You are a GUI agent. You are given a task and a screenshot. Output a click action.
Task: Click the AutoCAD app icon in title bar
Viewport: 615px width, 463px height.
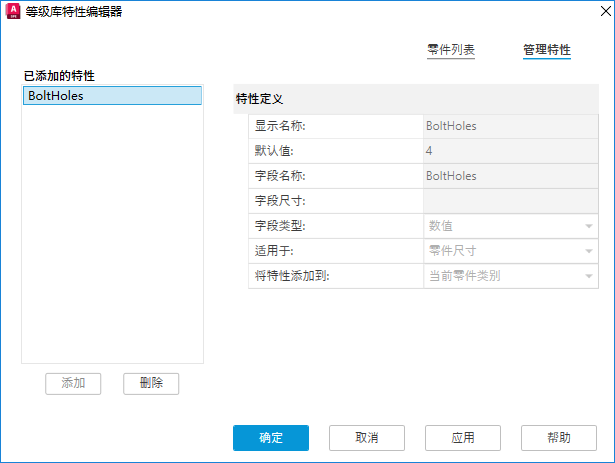click(x=13, y=14)
